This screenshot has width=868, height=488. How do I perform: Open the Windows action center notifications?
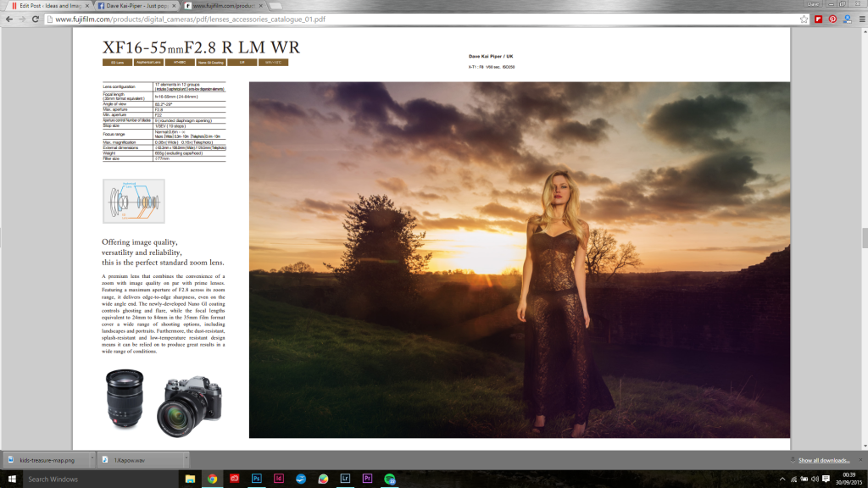click(x=826, y=480)
